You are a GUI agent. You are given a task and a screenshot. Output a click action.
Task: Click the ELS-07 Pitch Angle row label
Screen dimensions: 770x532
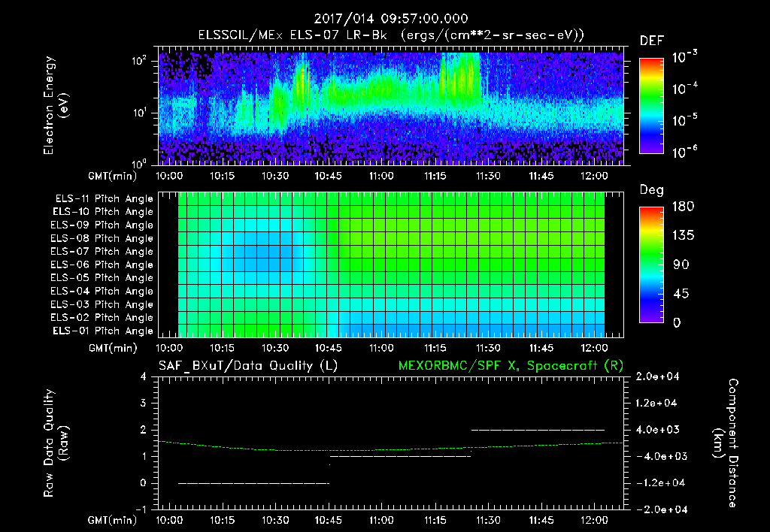coord(102,251)
